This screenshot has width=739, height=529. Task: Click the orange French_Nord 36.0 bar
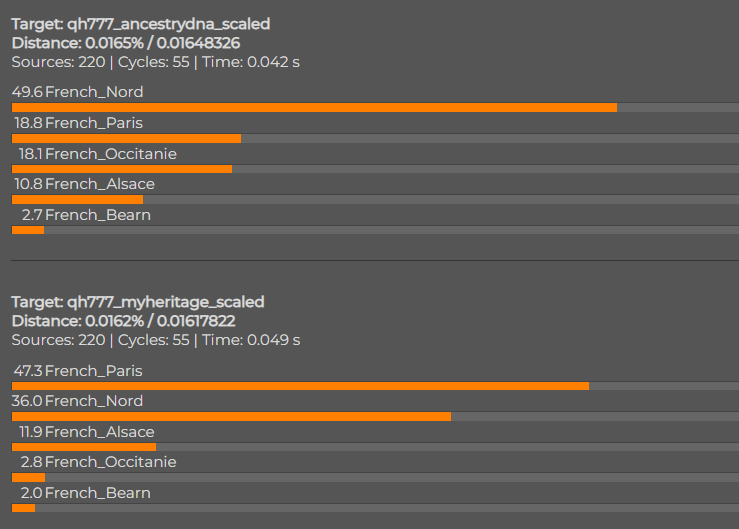(231, 417)
